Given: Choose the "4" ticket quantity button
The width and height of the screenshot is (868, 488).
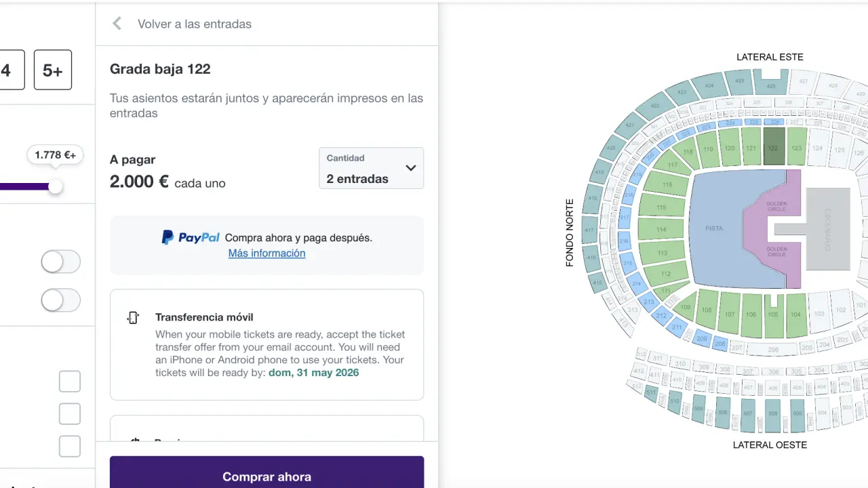Looking at the screenshot, I should click(x=8, y=70).
